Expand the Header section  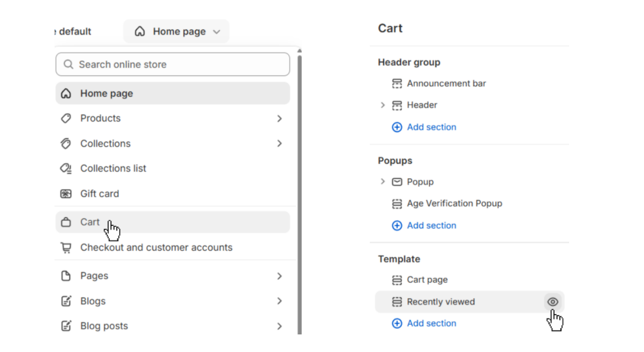click(383, 105)
